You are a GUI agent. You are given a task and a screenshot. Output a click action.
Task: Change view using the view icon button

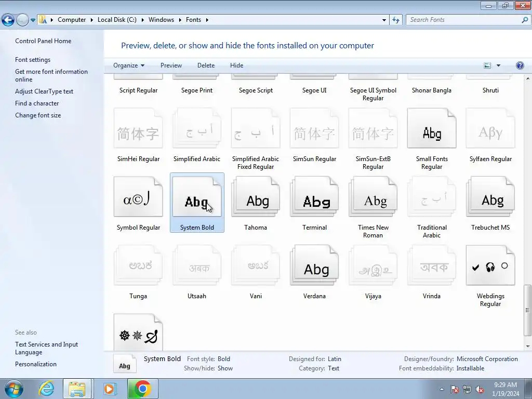click(x=487, y=65)
